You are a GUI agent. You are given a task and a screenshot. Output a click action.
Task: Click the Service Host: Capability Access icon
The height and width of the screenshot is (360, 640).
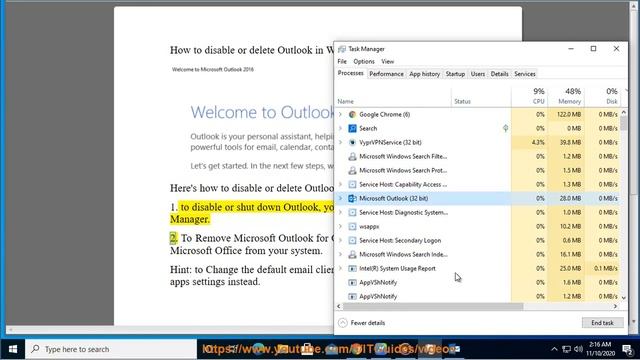352,184
